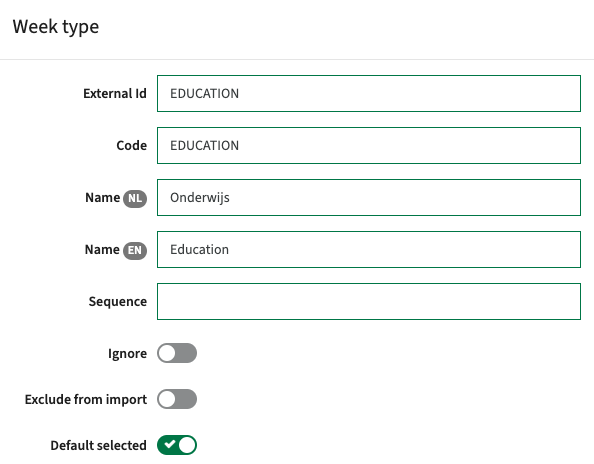Click the Ignore label text
This screenshot has height=464, width=594.
point(127,354)
